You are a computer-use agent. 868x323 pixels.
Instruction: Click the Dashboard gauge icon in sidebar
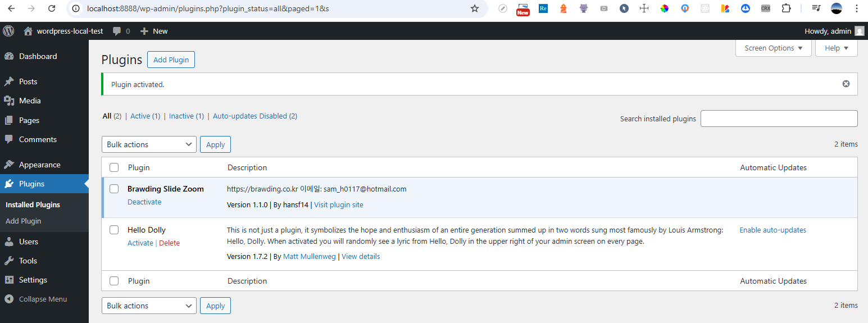9,56
